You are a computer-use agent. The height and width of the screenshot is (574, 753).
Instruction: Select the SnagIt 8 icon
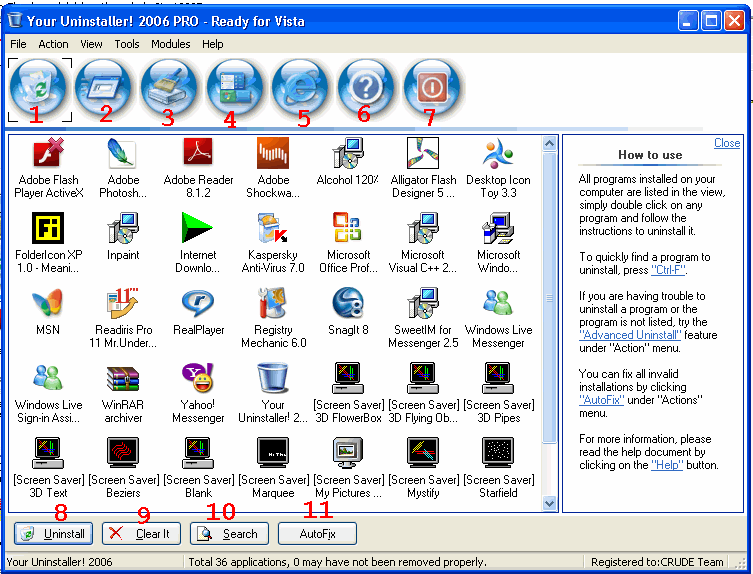coord(348,303)
